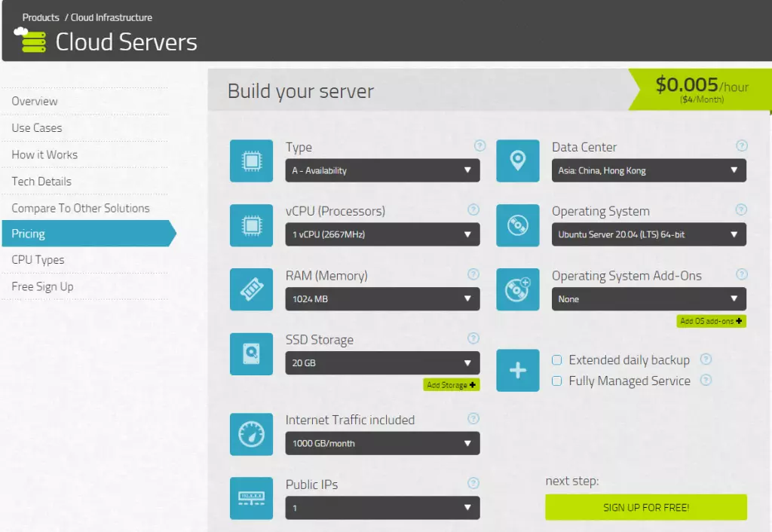Click the Cloud Servers title text
The height and width of the screenshot is (532, 772).
coord(126,42)
